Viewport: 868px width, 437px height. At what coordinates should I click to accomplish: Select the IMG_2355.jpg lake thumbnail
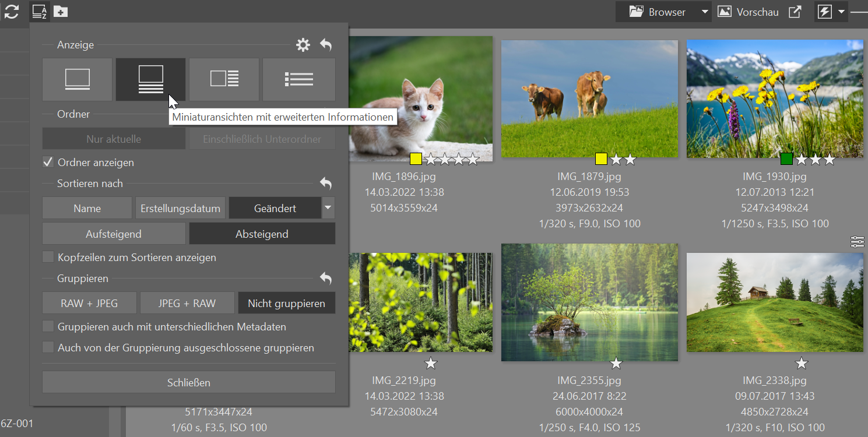click(x=589, y=302)
